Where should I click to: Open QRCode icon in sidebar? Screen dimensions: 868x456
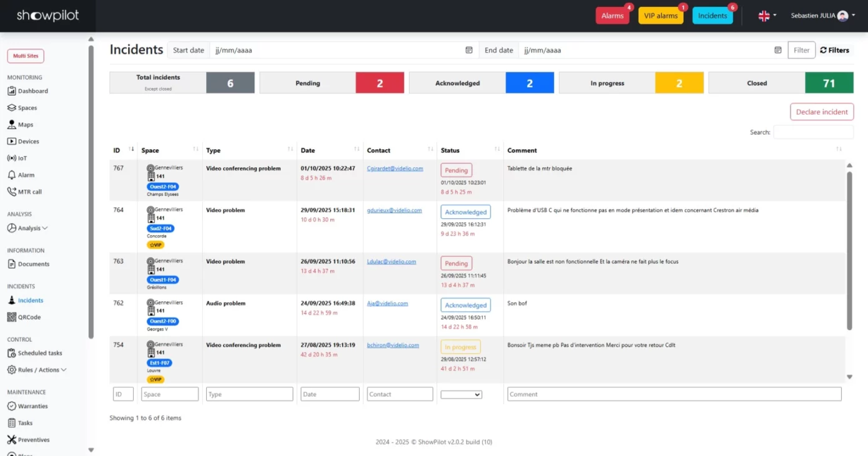11,318
